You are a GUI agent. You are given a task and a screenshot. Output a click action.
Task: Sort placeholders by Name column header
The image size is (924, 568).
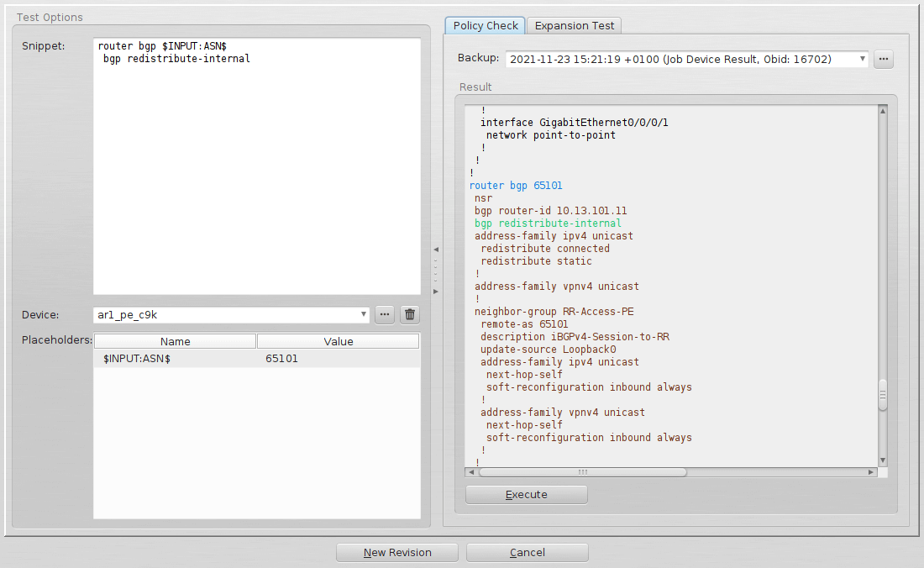(x=175, y=341)
